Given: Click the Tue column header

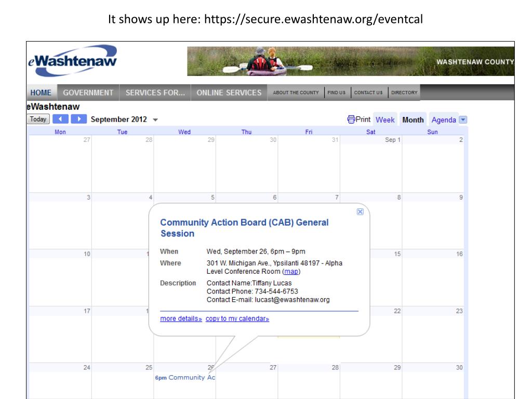Looking at the screenshot, I should coord(122,131).
